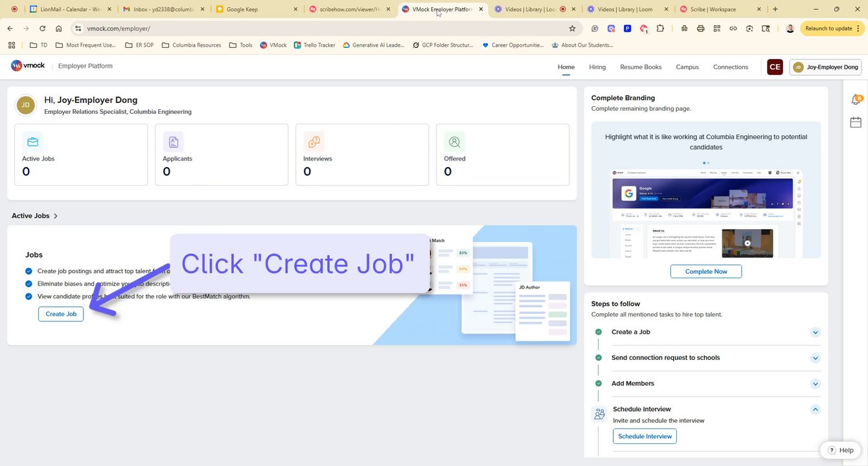Click the Schedule Interview button
Viewport: 868px width, 466px height.
(645, 436)
